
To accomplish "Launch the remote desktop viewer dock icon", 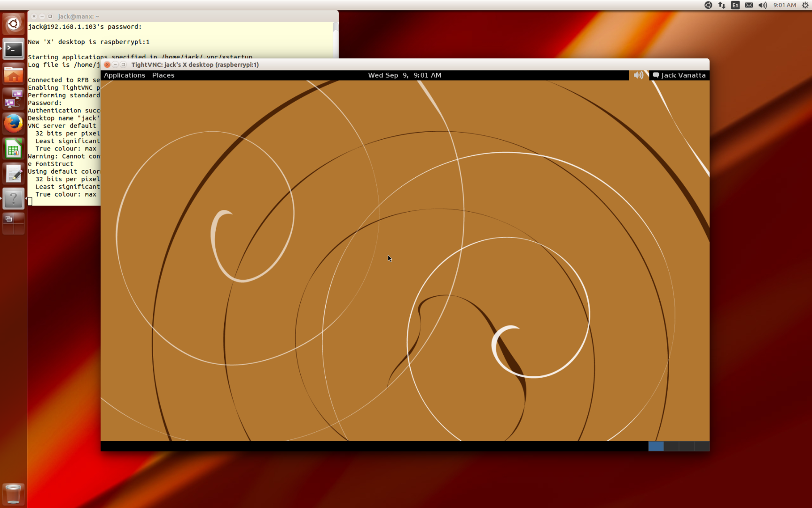I will point(13,99).
